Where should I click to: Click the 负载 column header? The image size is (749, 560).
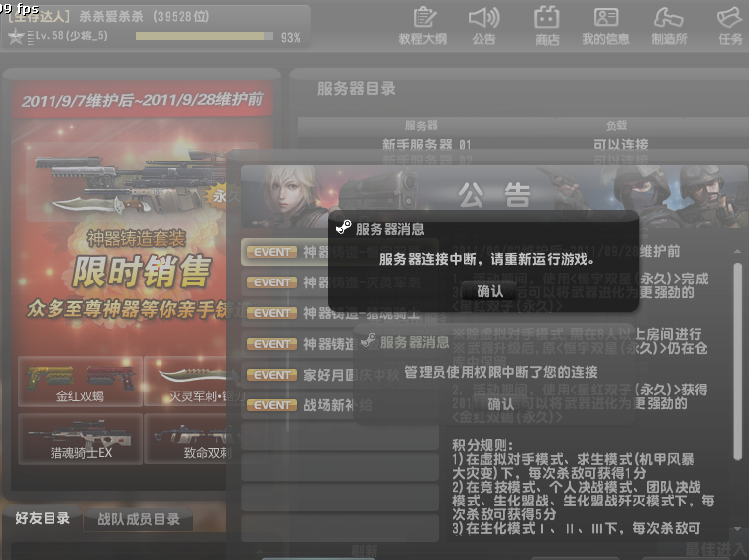click(x=616, y=125)
